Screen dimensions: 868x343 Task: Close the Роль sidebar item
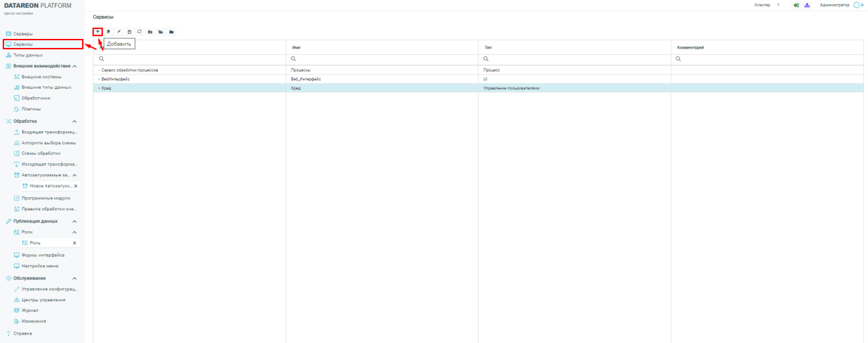[74, 242]
